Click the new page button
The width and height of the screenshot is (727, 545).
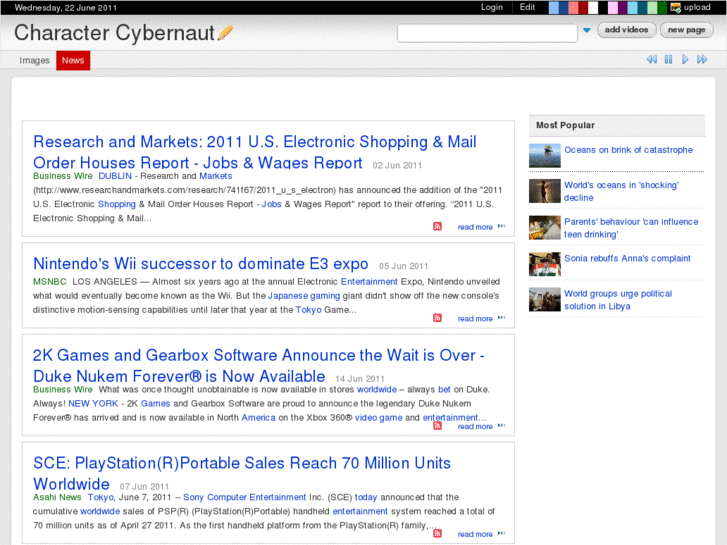pos(687,30)
